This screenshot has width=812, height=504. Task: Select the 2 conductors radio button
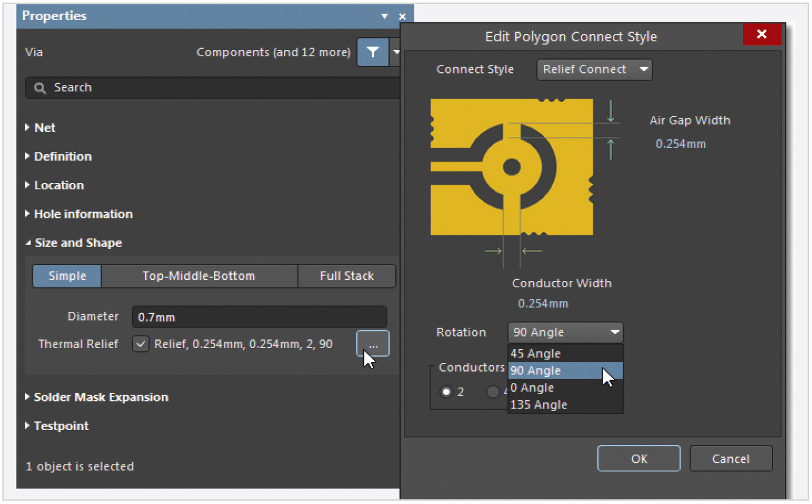tap(446, 392)
